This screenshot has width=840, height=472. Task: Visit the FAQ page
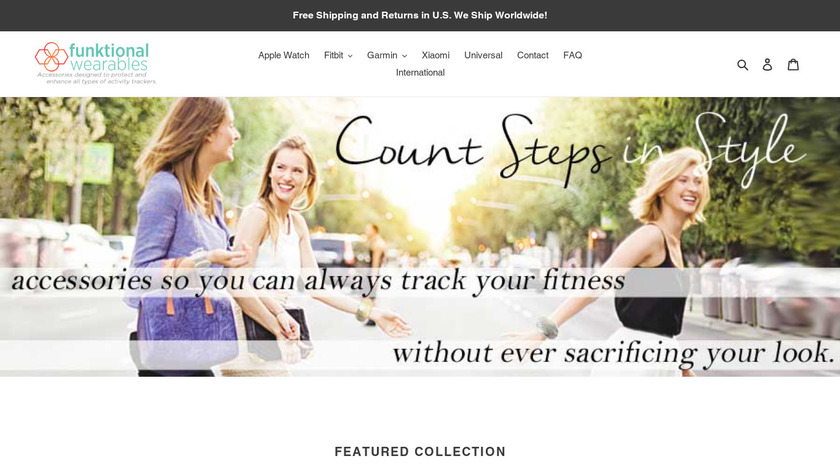click(x=572, y=55)
